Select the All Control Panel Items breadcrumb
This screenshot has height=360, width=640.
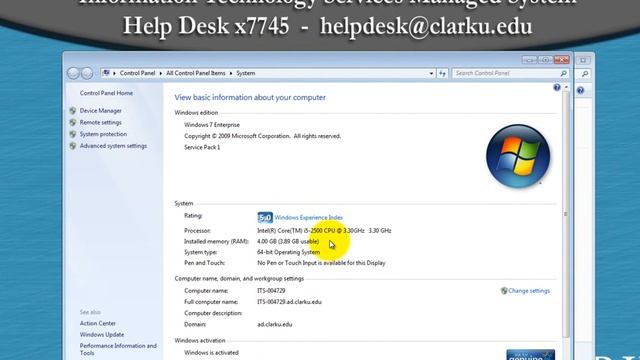196,73
